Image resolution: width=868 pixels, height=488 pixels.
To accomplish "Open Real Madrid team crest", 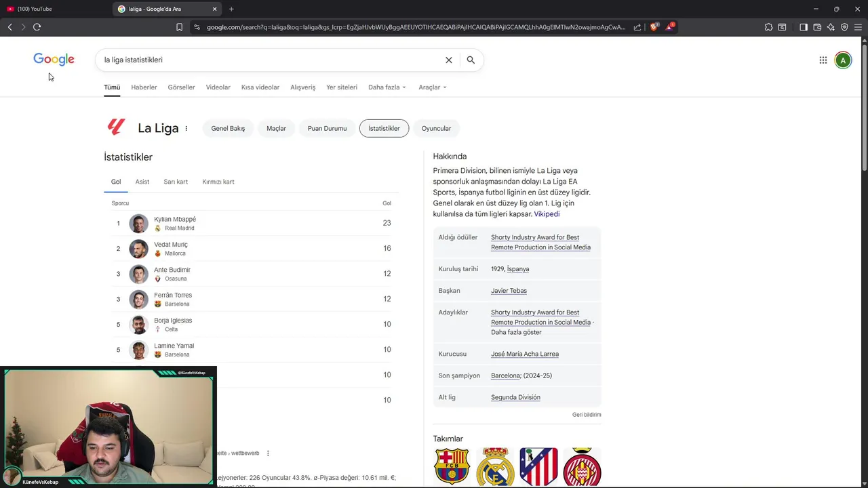I will click(495, 466).
